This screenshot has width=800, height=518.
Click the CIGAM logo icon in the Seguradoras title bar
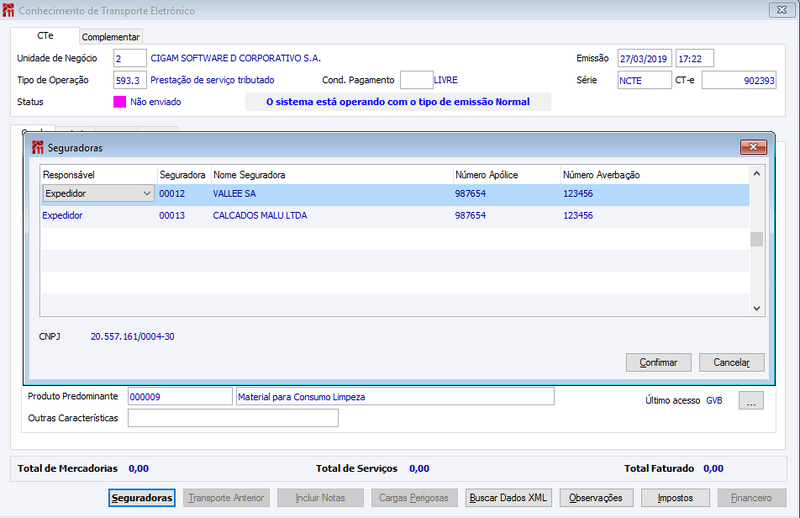(x=37, y=147)
